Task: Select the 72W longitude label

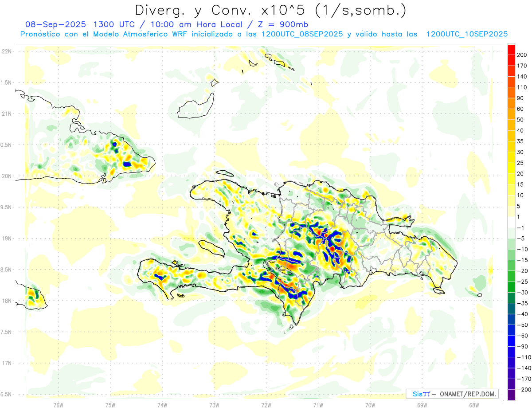Action: point(266,405)
